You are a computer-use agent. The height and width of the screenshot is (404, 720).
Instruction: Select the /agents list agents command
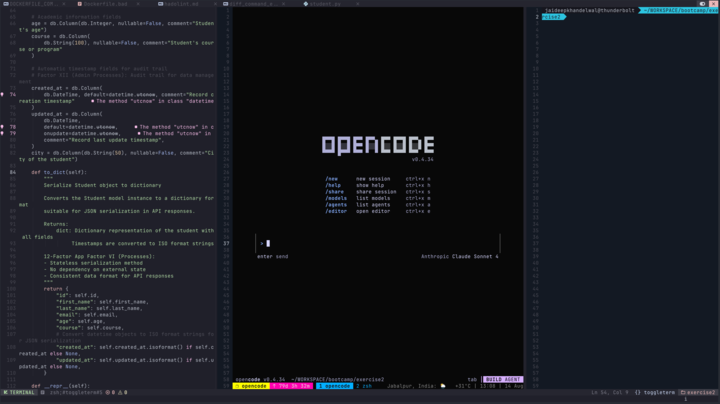(x=377, y=205)
